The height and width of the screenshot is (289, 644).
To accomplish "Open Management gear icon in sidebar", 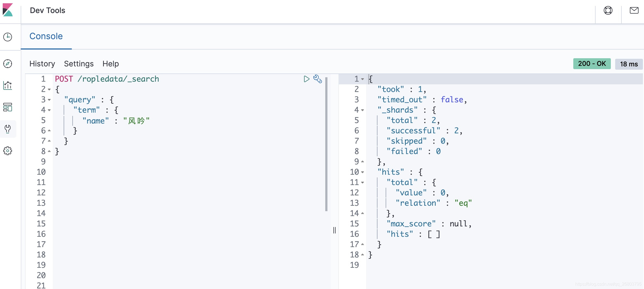I will [x=8, y=151].
